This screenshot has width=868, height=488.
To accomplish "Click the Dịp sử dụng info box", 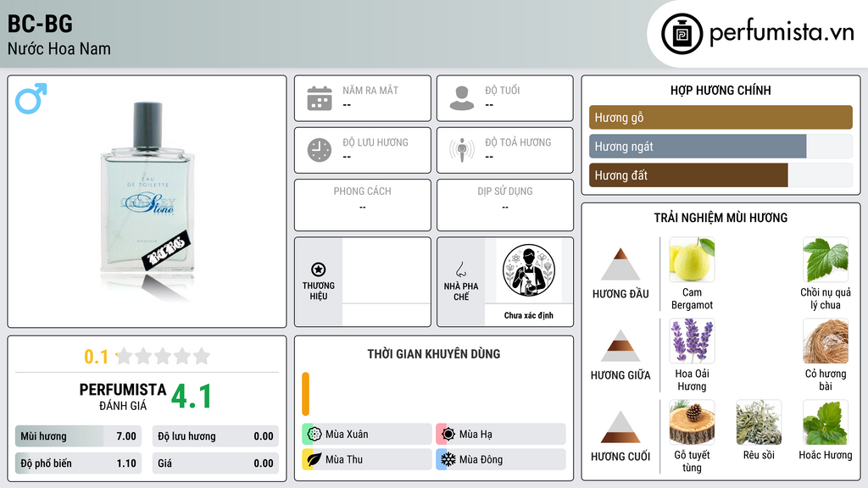I will coord(505,205).
